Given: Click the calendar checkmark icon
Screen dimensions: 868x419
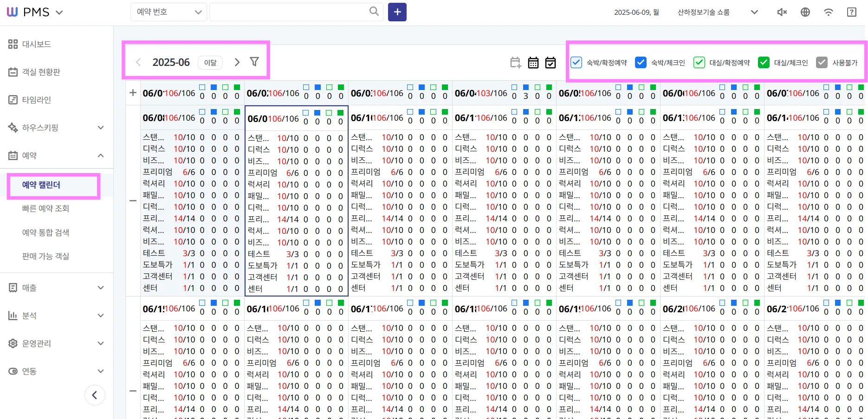Looking at the screenshot, I should click(x=551, y=63).
